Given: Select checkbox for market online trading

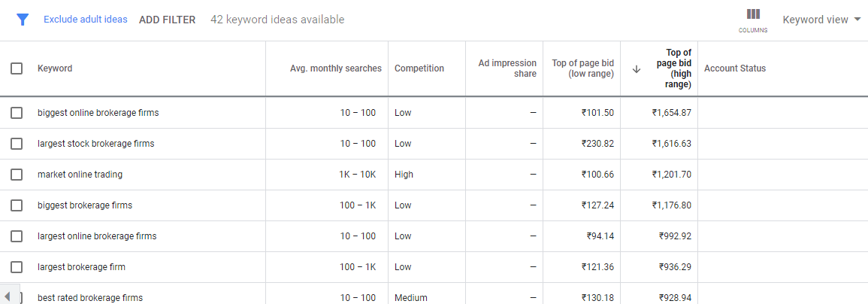Looking at the screenshot, I should (x=17, y=174).
